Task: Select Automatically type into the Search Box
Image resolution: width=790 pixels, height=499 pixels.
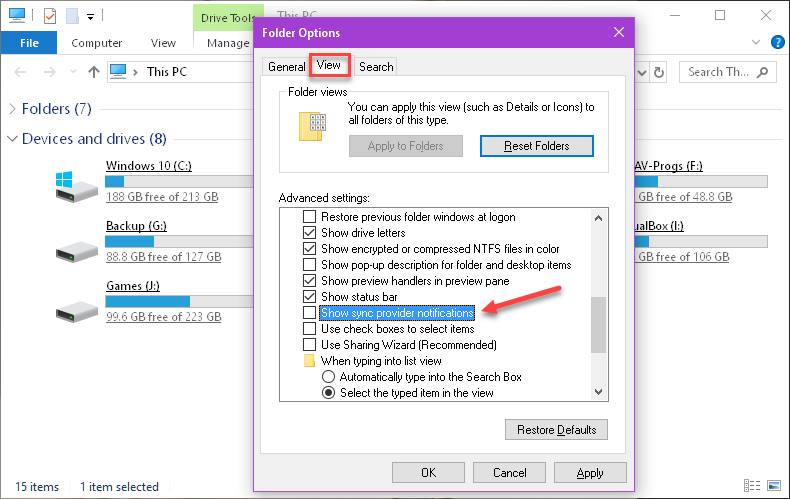Action: click(328, 377)
